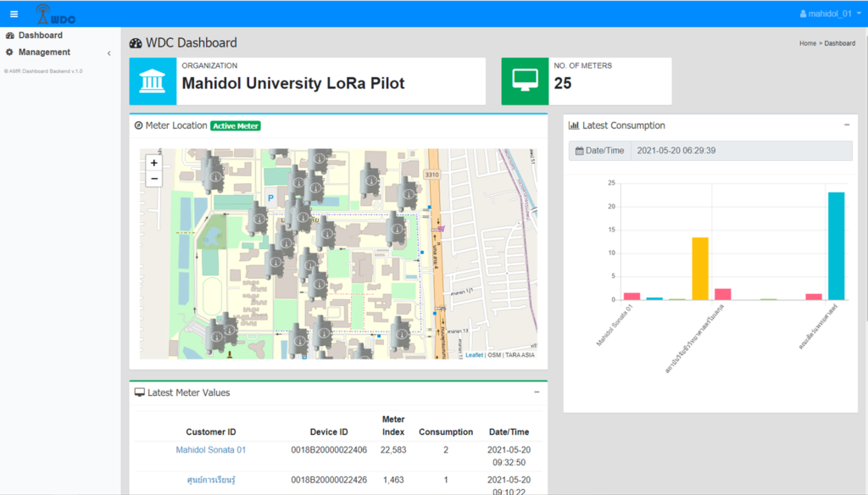Collapse the Latest Meter Values panel

(x=536, y=392)
